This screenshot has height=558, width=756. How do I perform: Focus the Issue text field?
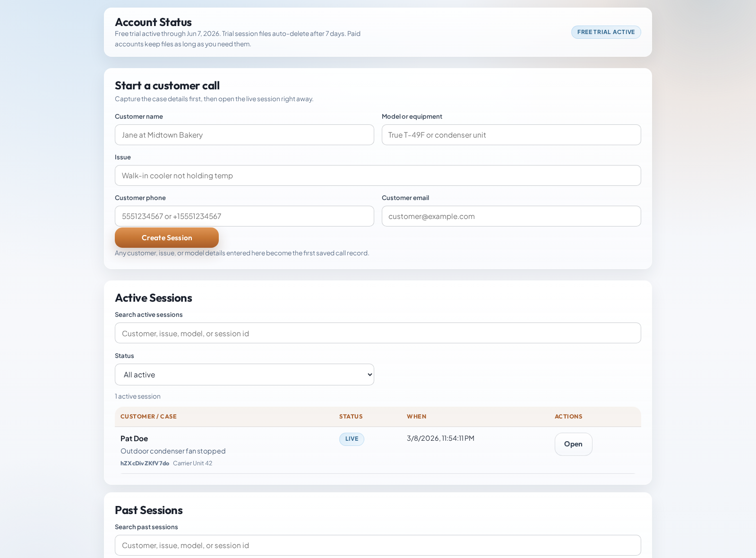tap(378, 175)
